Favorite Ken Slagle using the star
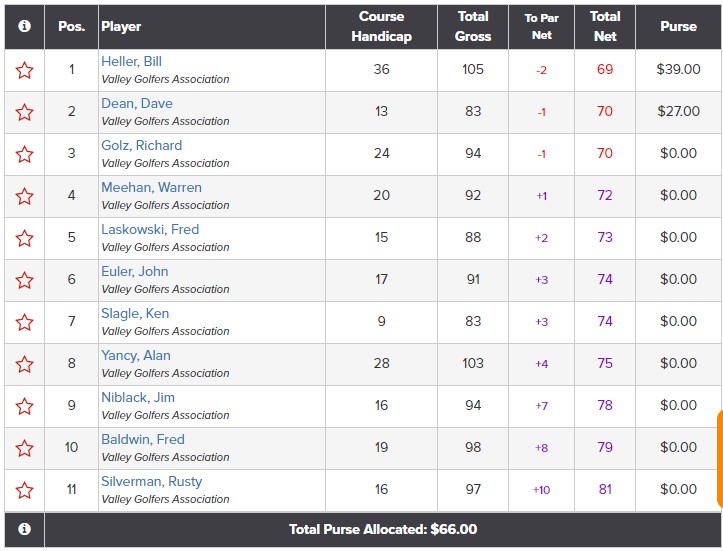 coord(24,322)
